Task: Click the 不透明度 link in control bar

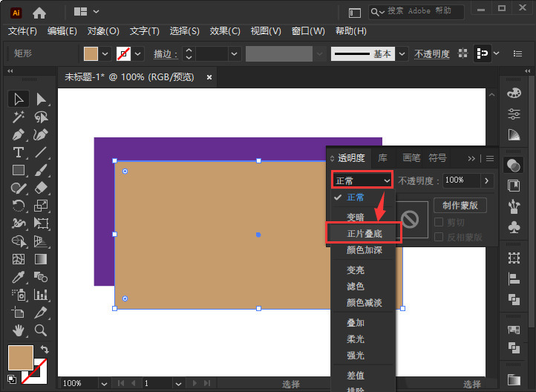Action: click(x=432, y=53)
